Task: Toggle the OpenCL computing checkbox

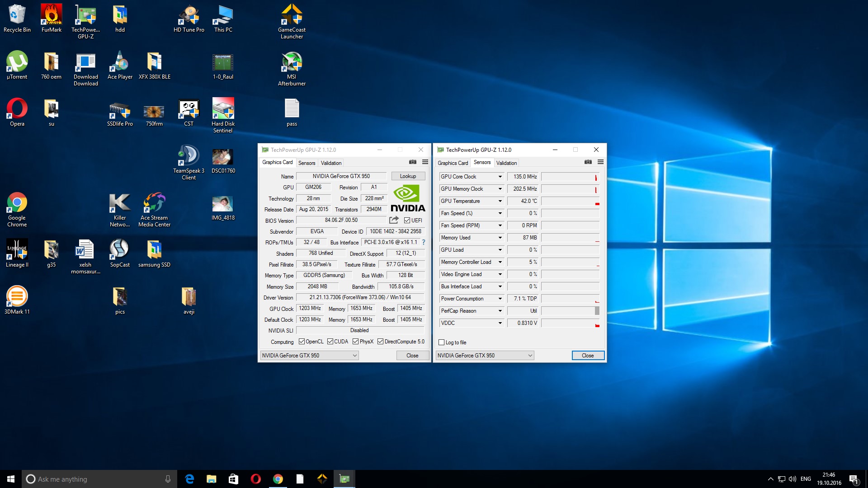Action: click(302, 342)
